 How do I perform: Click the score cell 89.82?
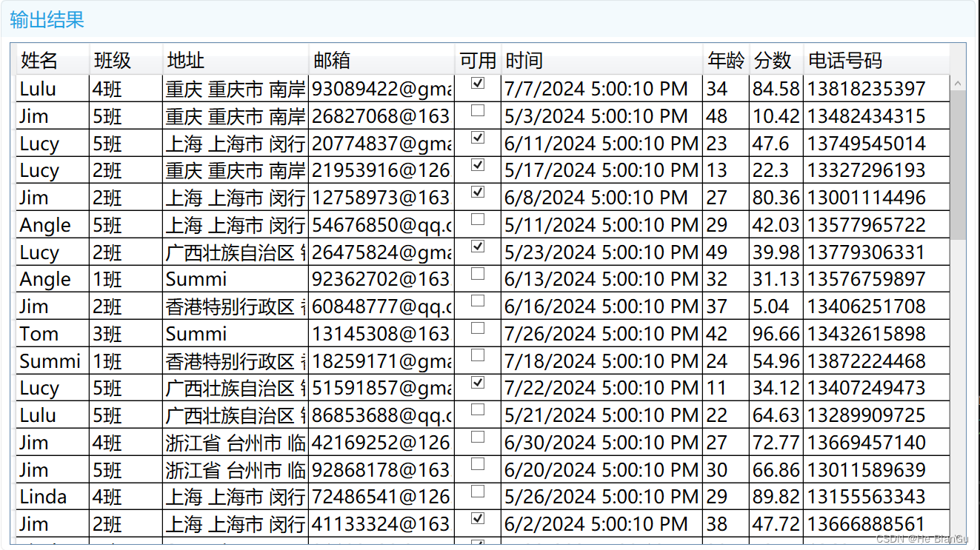(776, 497)
